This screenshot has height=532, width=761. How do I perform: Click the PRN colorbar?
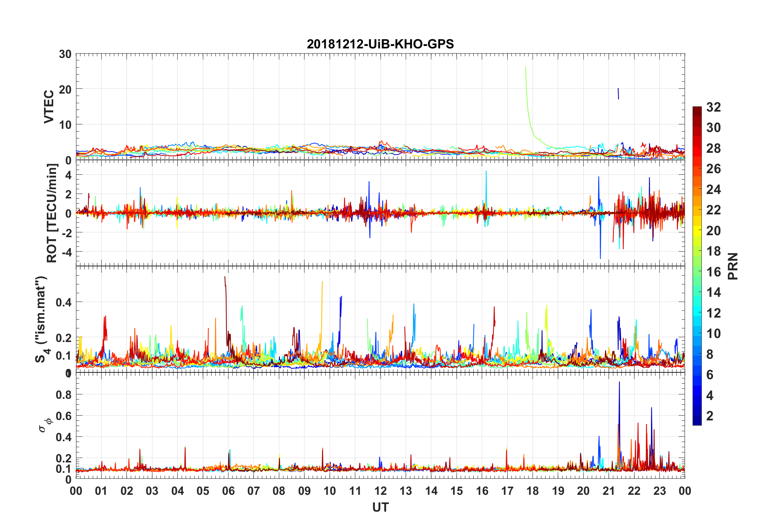click(697, 266)
